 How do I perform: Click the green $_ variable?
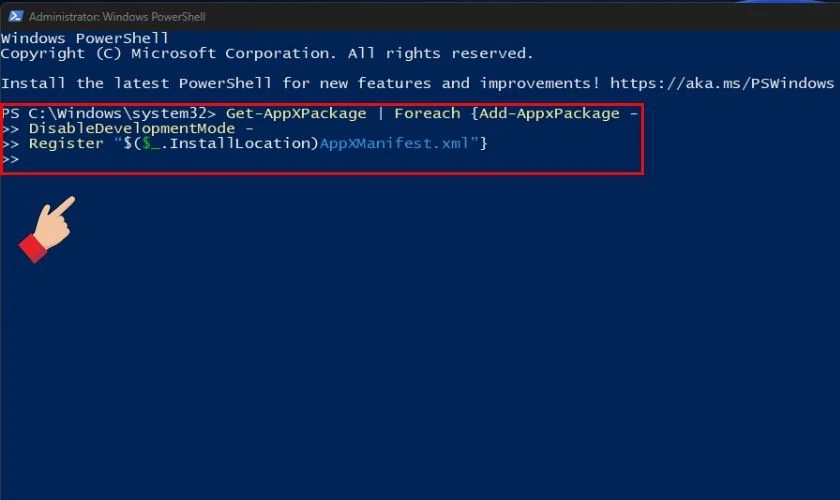coord(151,144)
